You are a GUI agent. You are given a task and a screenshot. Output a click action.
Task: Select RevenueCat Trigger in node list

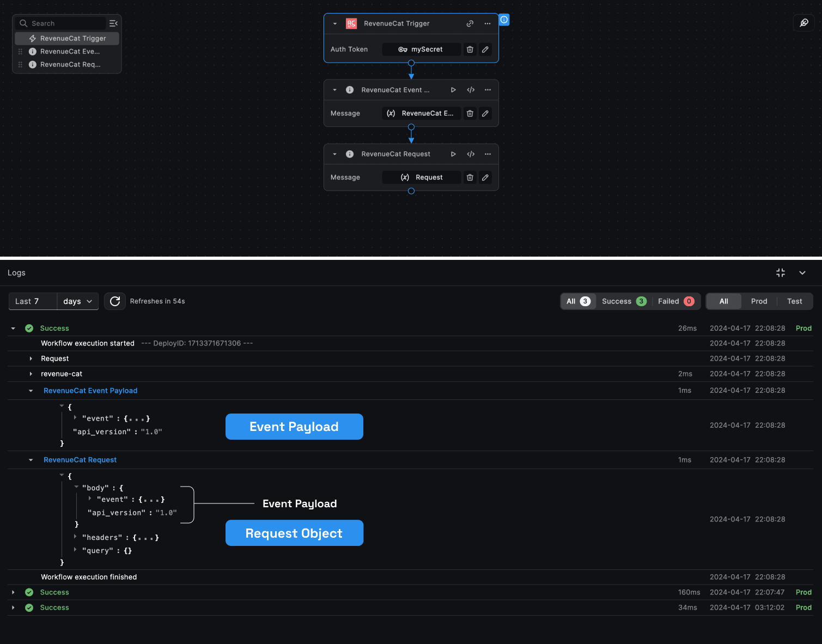coord(67,39)
